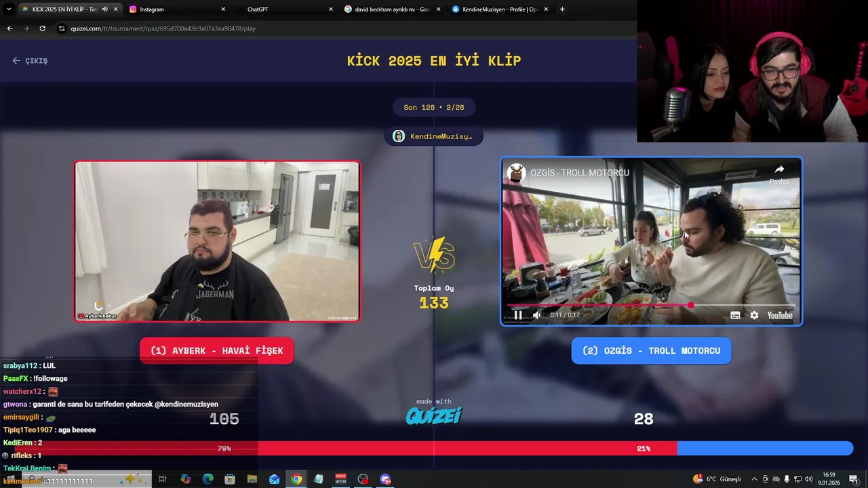Viewport: 868px width, 488px height.
Task: Vote for (1) AYBERK - HAVAİ FİŞEK
Action: pos(217,350)
